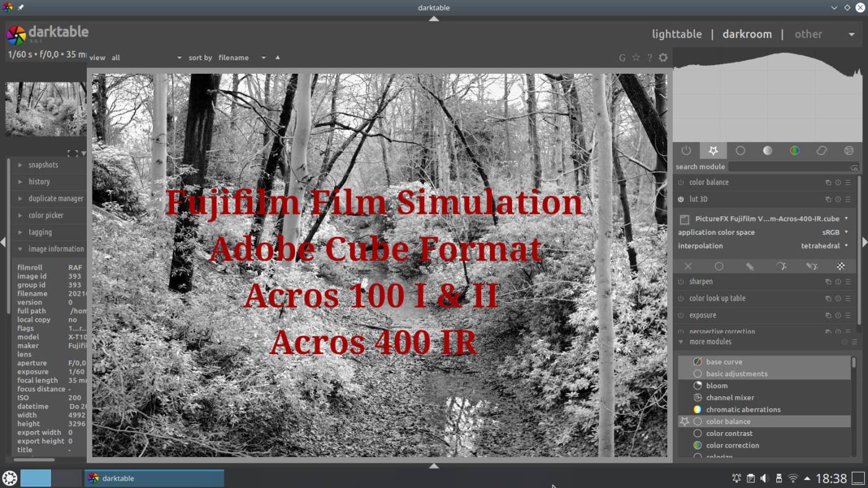The image size is (868, 488).
Task: Open the tone module group gradient circle
Action: (x=768, y=151)
